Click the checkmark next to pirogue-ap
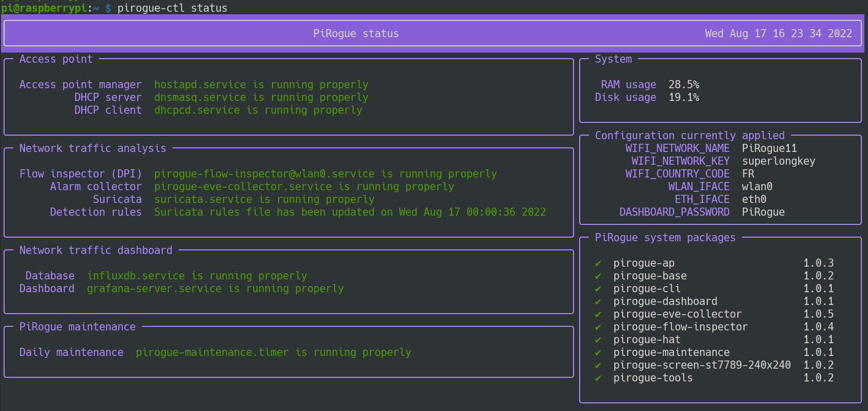 point(598,264)
